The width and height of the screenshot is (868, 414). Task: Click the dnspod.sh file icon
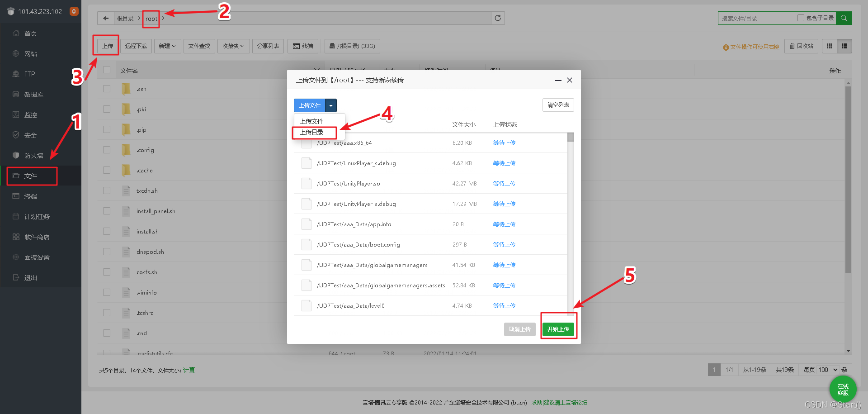tap(126, 252)
